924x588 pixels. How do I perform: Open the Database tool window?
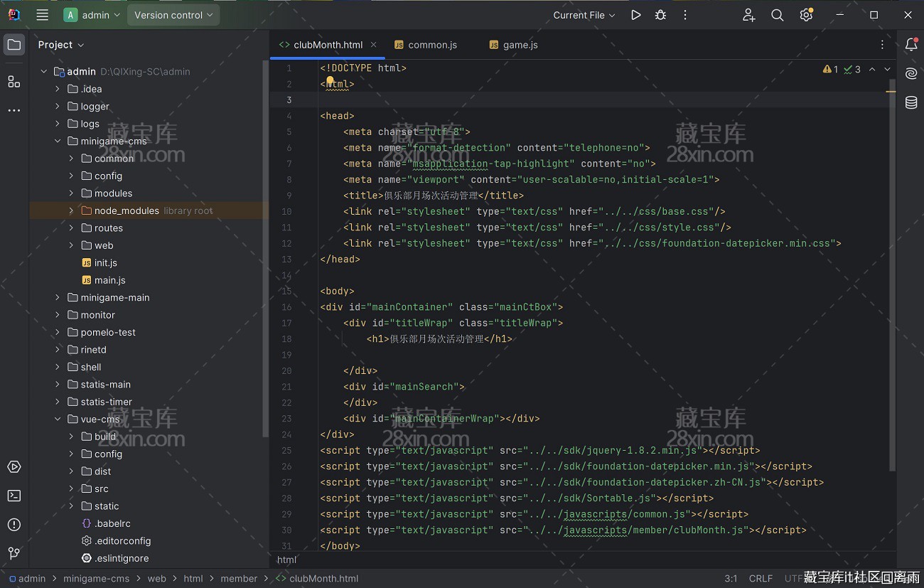(x=910, y=103)
